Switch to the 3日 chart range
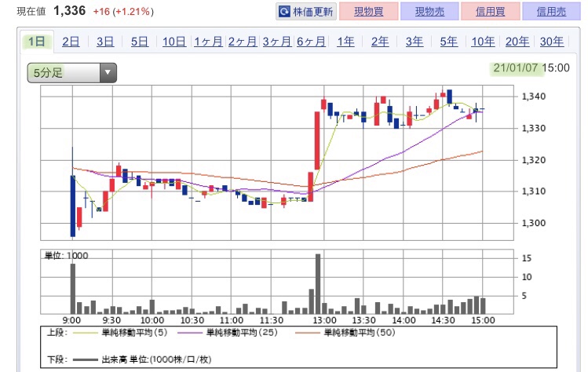The height and width of the screenshot is (372, 588). pos(105,42)
